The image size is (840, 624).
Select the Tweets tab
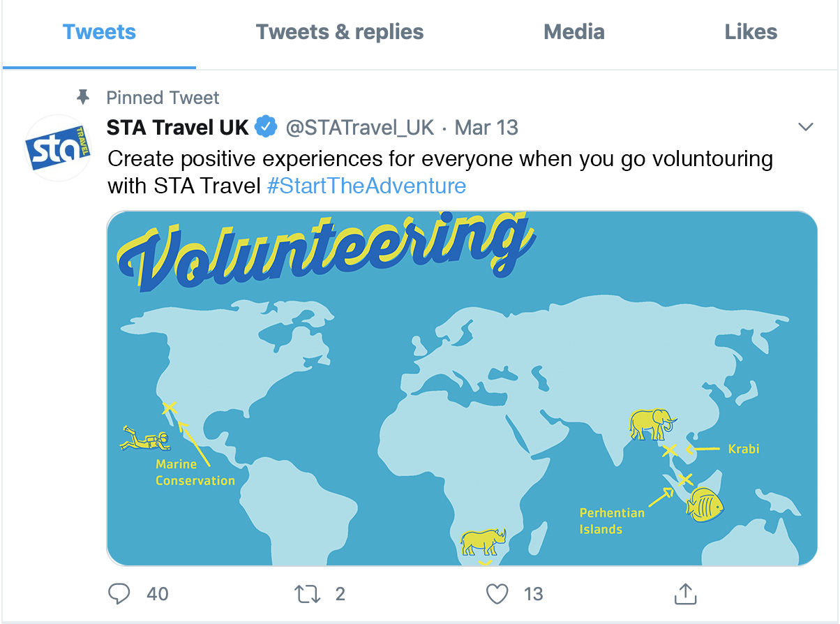(x=99, y=32)
